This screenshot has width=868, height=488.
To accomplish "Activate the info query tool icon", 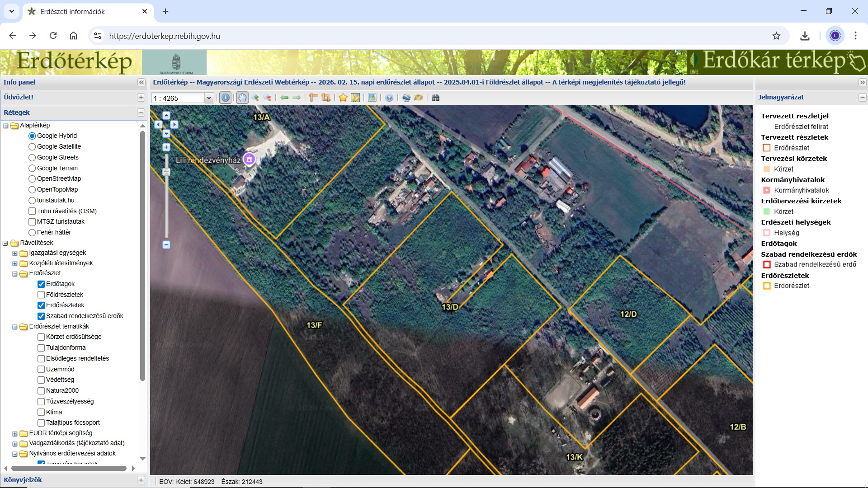I will click(225, 98).
